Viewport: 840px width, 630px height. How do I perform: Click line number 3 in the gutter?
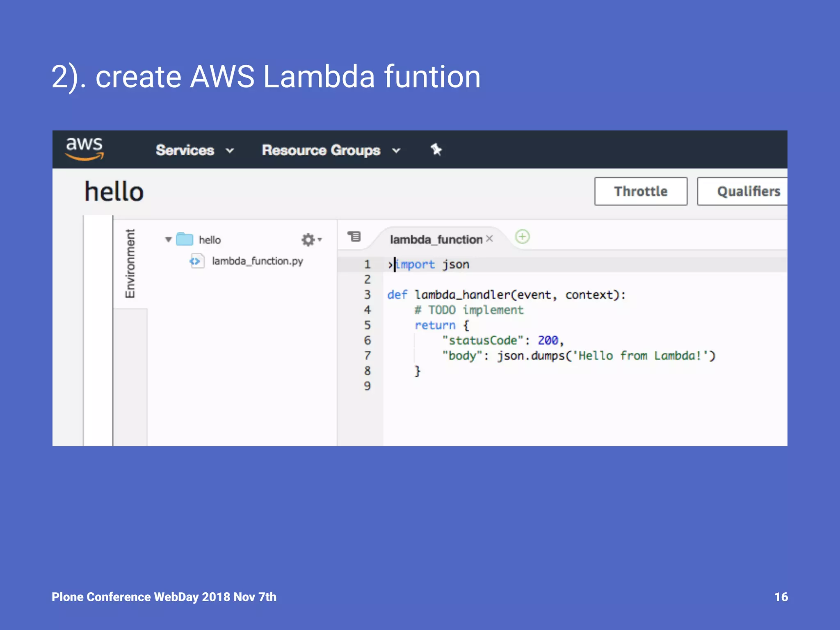point(367,295)
